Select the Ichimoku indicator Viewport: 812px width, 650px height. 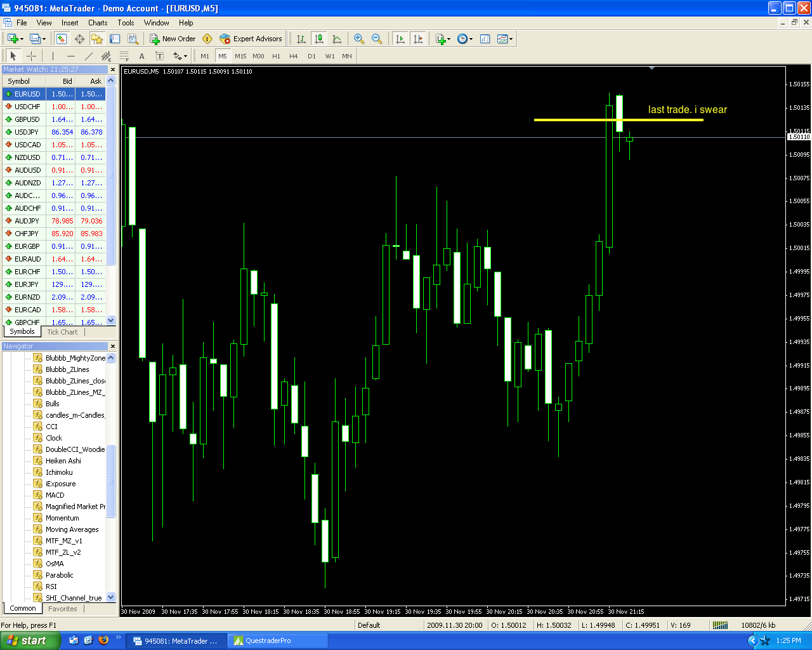59,472
